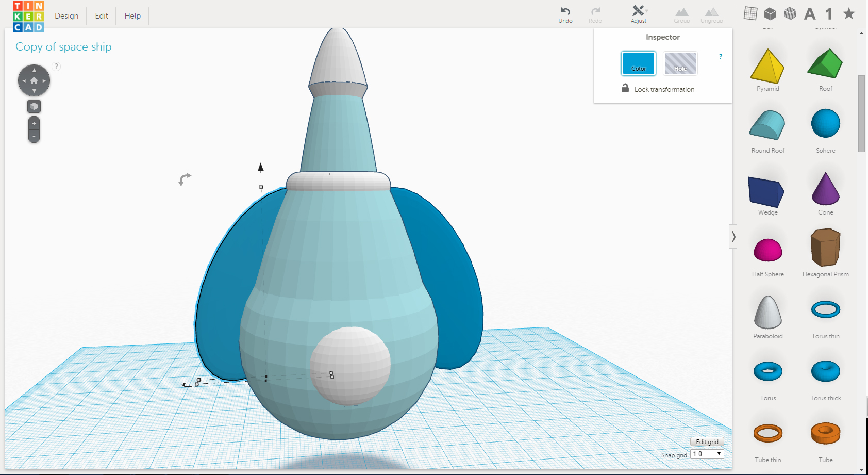Click the black height arrow handle
The width and height of the screenshot is (868, 475).
[x=261, y=167]
